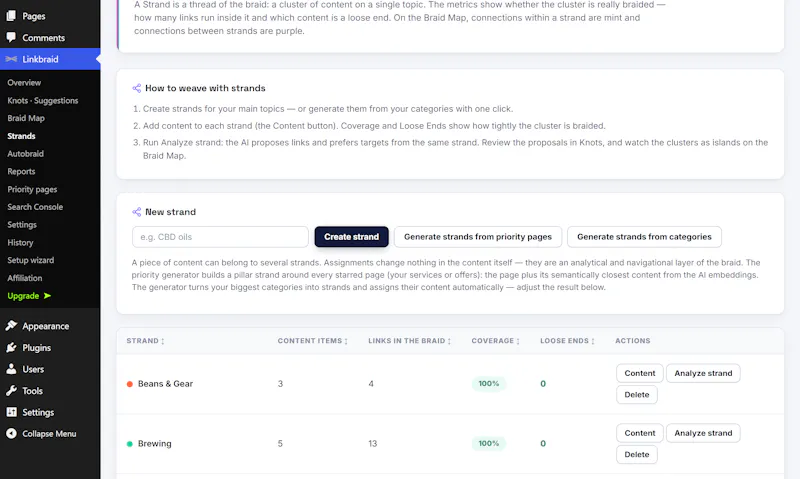The width and height of the screenshot is (800, 479).
Task: Go to Linkbraid Overview submenu
Action: [24, 83]
